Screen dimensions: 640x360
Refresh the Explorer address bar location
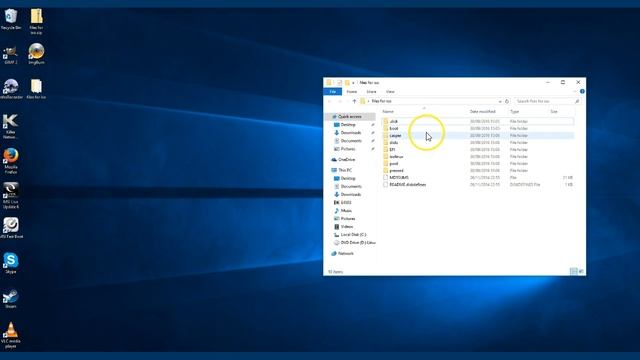click(507, 101)
